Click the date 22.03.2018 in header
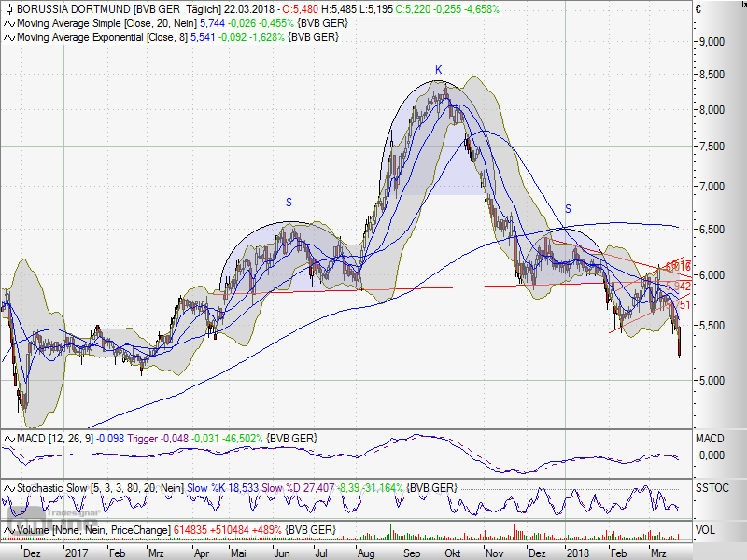The image size is (747, 560). 249,9
